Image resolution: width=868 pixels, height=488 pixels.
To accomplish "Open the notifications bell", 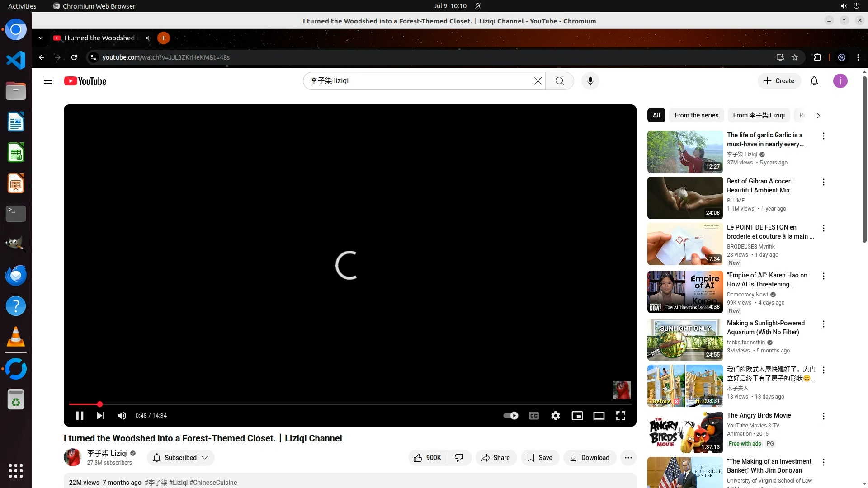I will tap(814, 81).
